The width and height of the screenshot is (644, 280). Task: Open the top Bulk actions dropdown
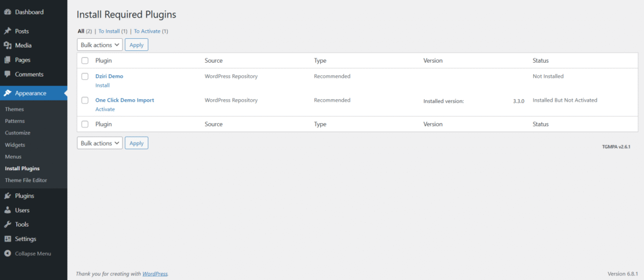click(x=100, y=45)
